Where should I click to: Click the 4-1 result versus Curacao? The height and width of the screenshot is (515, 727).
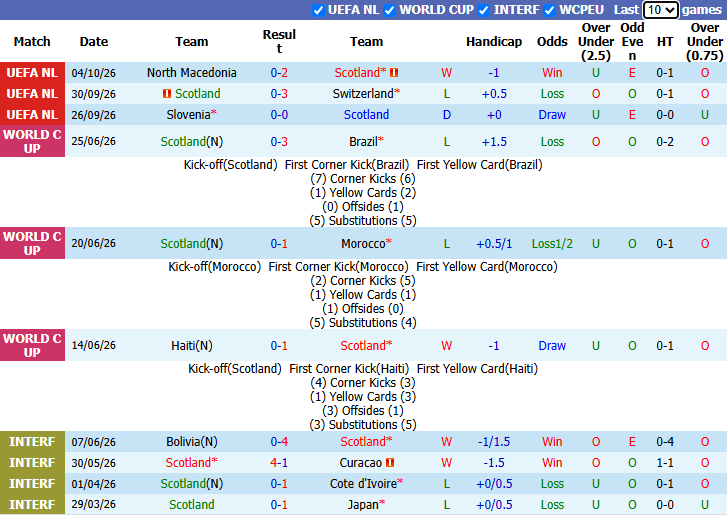[279, 463]
